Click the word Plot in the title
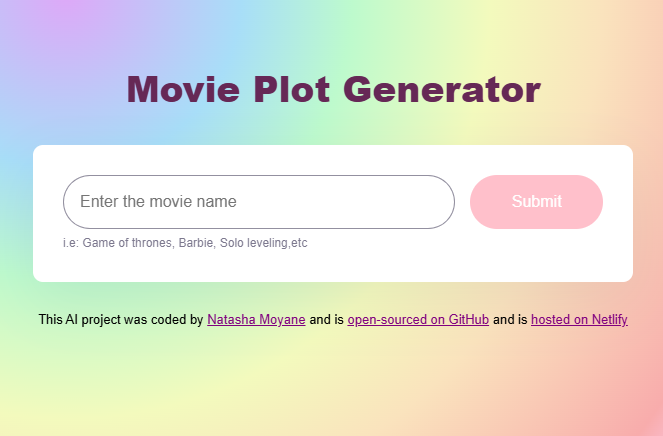Viewport: 663px width, 436px height. tap(291, 90)
